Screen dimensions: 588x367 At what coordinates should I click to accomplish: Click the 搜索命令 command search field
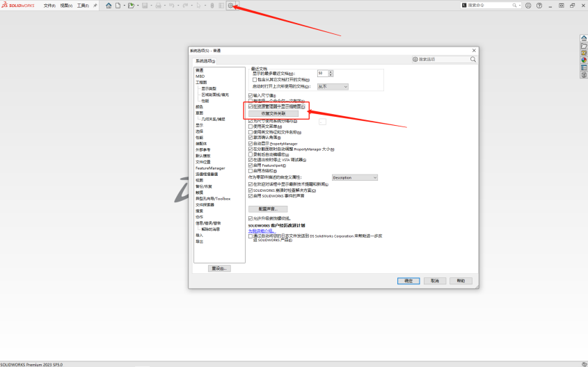click(489, 6)
